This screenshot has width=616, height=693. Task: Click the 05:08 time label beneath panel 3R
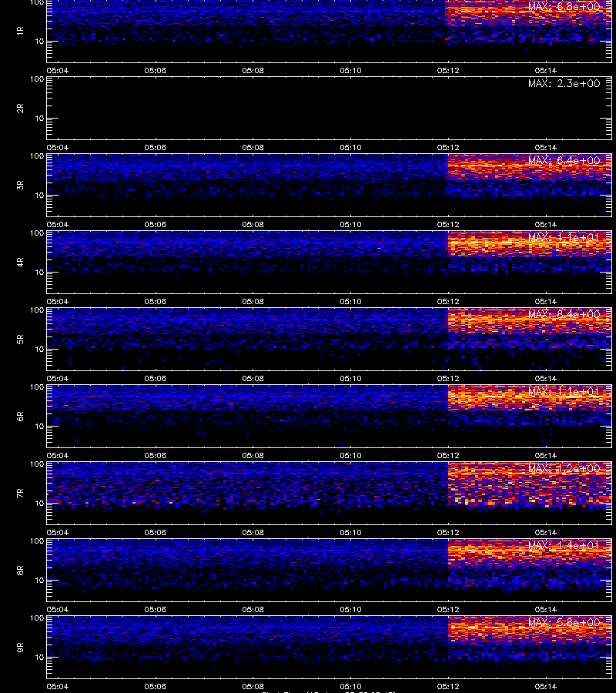(x=253, y=225)
